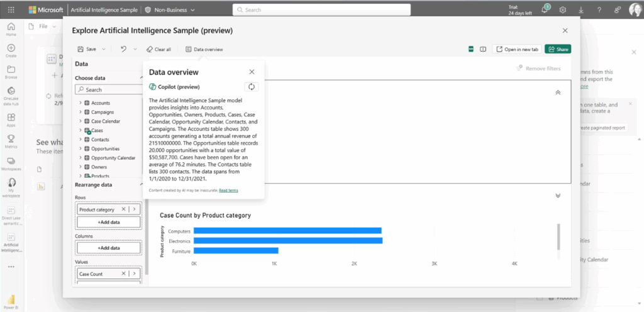Viewport: 644px width, 312px height.
Task: Open Product category field options arrow
Action: (x=134, y=209)
